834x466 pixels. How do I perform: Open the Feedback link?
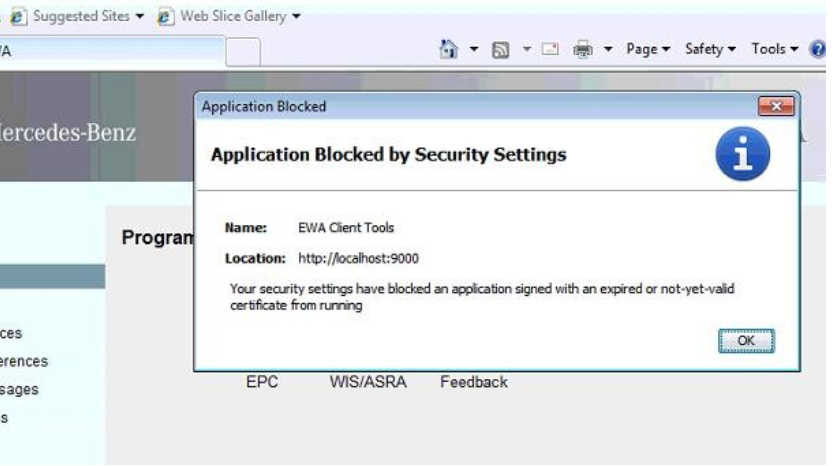coord(473,382)
